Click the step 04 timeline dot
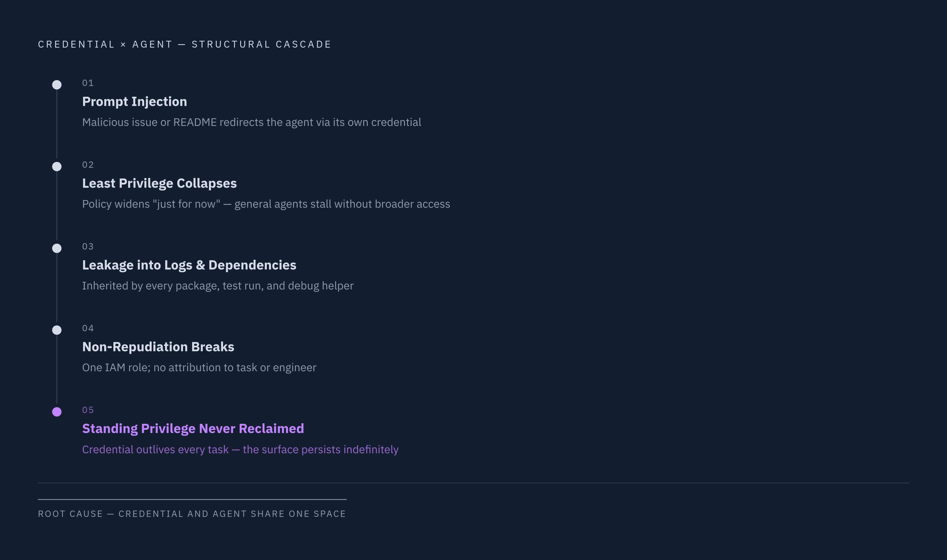947x560 pixels. (57, 330)
